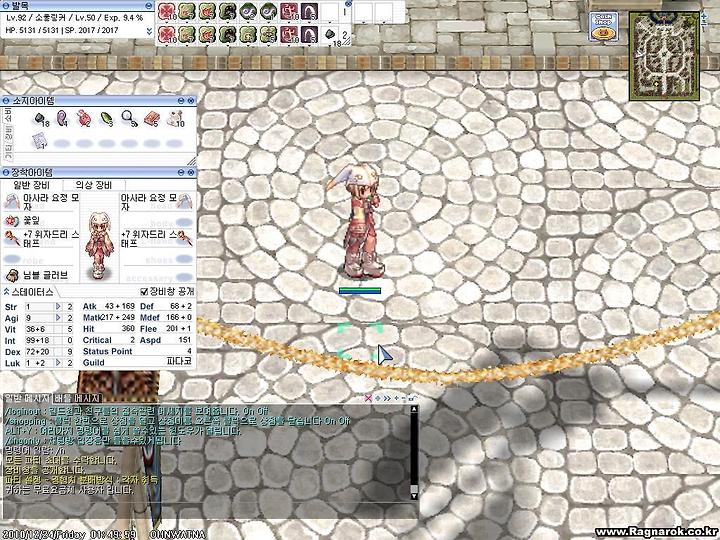Viewport: 720px width, 540px height.
Task: Select the pink ear-shaped item in inventory
Action: click(x=62, y=118)
